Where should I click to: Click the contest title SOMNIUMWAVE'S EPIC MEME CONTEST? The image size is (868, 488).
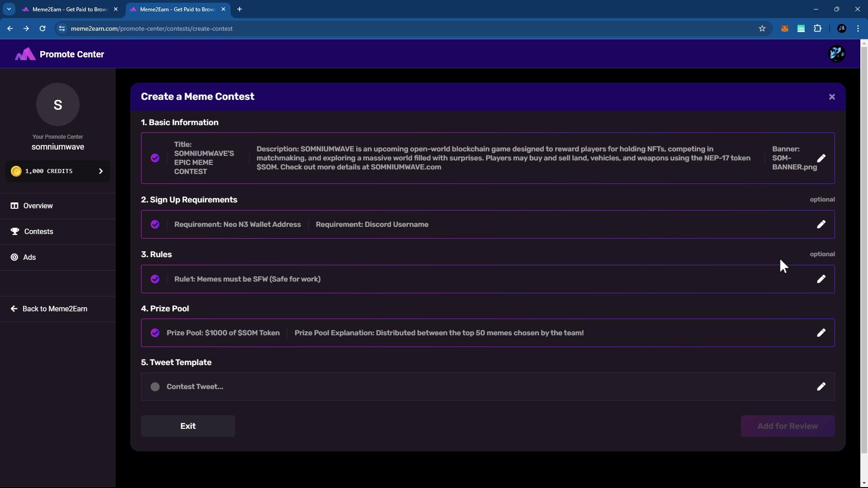tap(204, 158)
